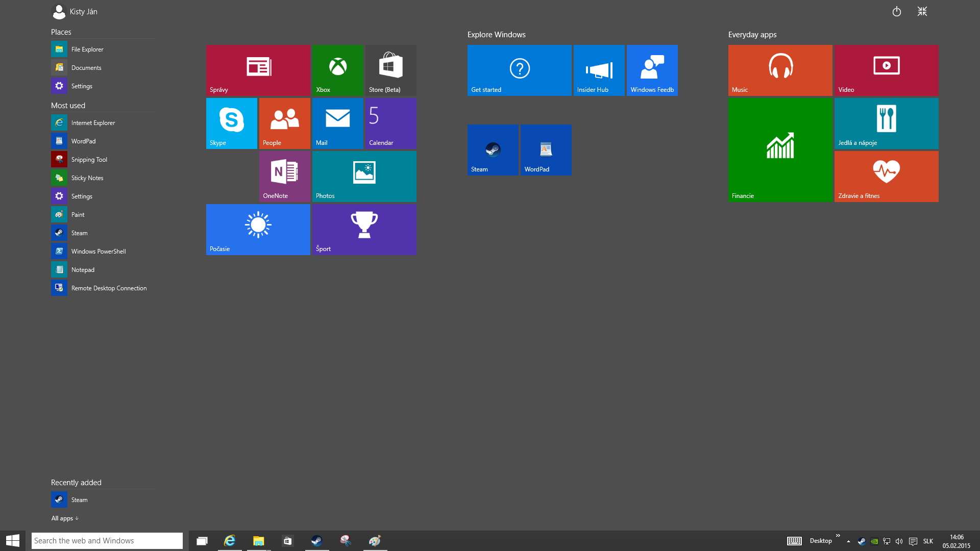Open the Kisty Ján user account menu
Viewport: 980px width, 551px height.
[75, 11]
